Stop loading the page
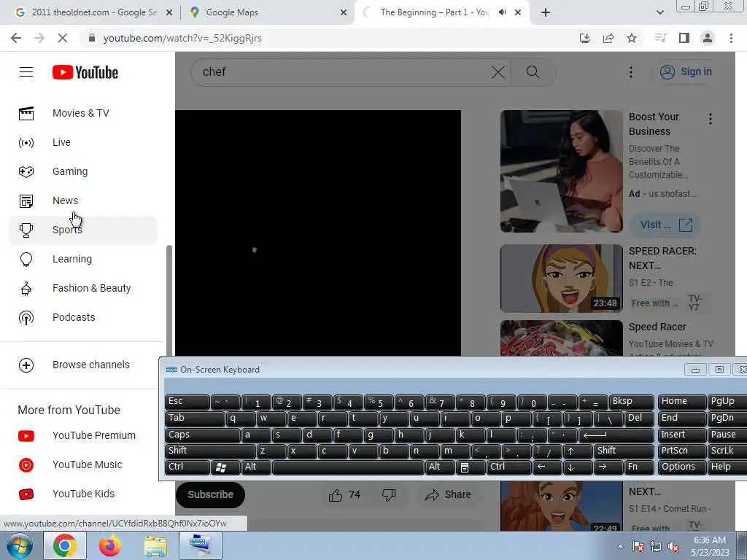Screen dimensions: 747x560 63,38
